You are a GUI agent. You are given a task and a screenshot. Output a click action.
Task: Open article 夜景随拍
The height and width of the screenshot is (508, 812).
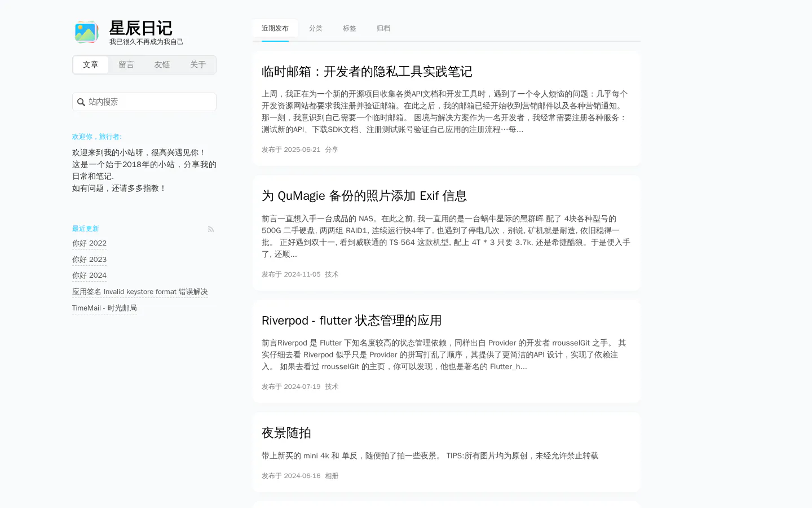tap(286, 433)
